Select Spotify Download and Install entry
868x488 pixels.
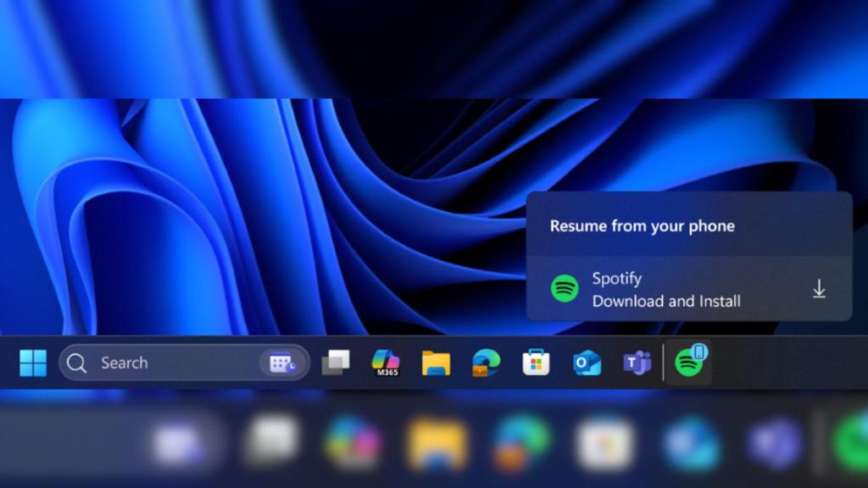click(x=689, y=289)
